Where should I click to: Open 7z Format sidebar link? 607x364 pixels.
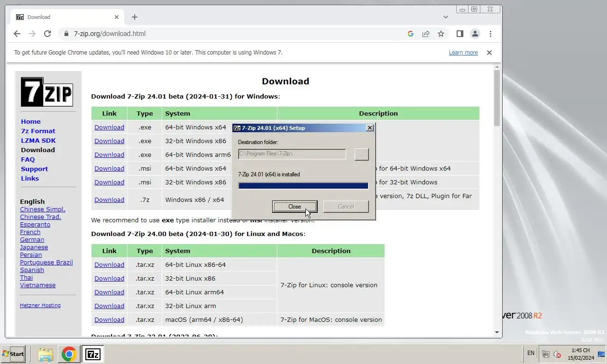point(38,131)
